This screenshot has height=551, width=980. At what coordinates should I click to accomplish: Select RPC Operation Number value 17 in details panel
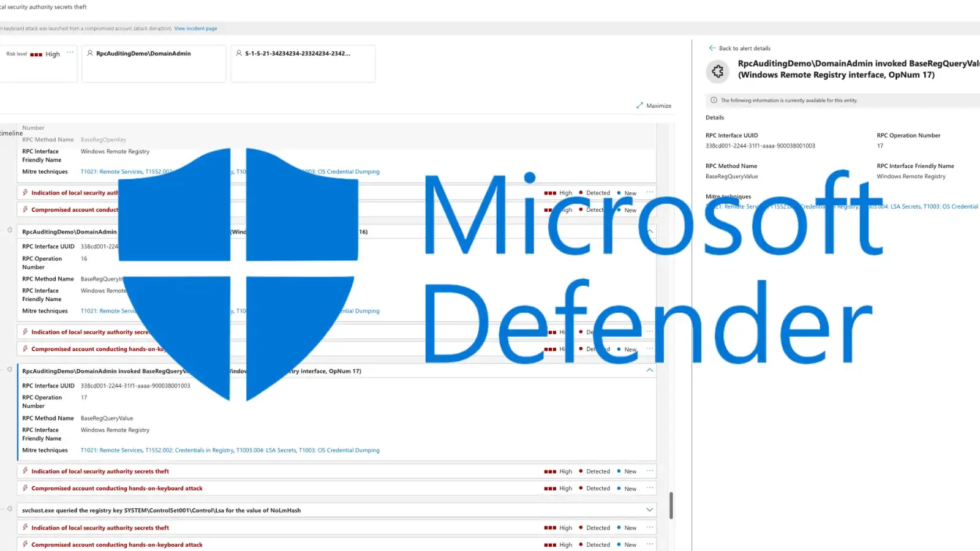[x=880, y=146]
